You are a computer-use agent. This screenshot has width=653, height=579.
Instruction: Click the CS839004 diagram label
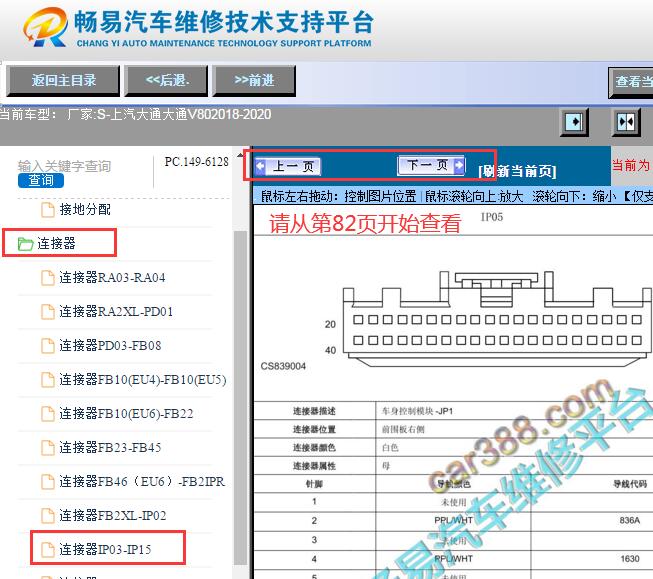pos(283,366)
